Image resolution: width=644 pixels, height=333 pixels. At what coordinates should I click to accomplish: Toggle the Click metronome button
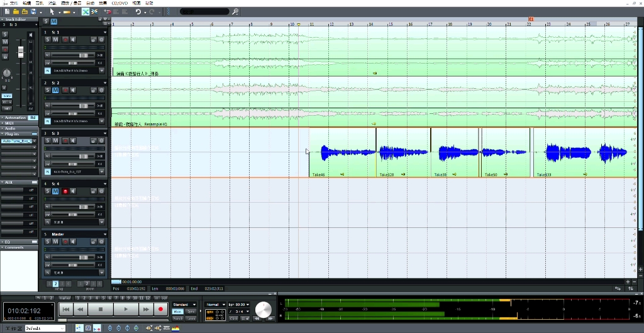click(234, 318)
